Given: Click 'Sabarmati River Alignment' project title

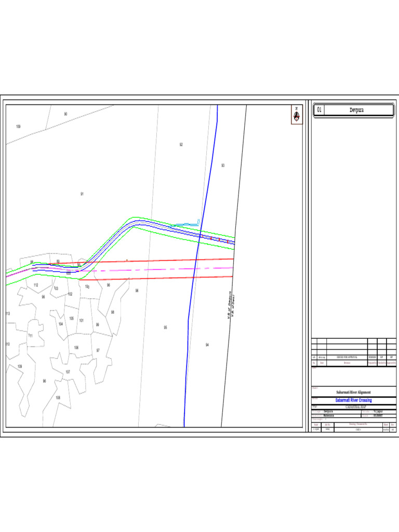Looking at the screenshot, I should (353, 392).
